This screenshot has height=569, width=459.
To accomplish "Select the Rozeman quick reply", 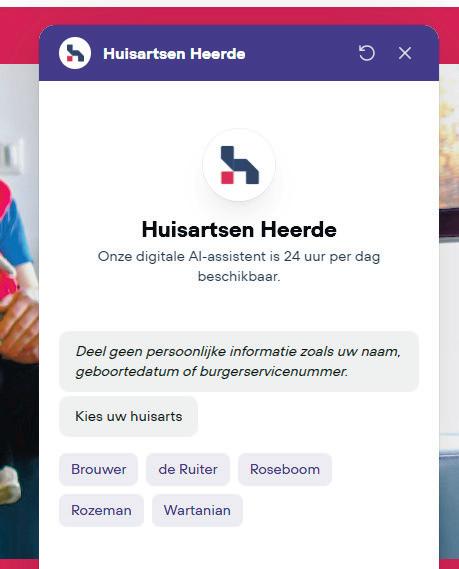I will point(101,510).
